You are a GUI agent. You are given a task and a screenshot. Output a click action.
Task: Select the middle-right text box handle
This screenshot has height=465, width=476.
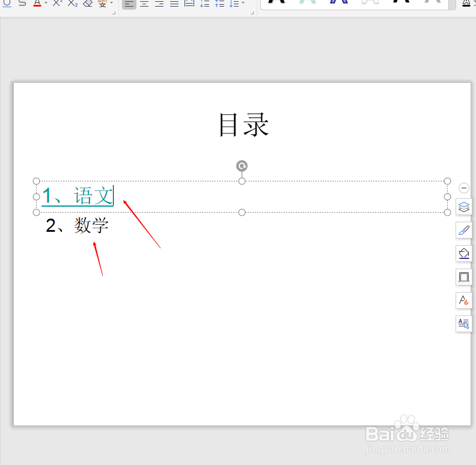(447, 196)
